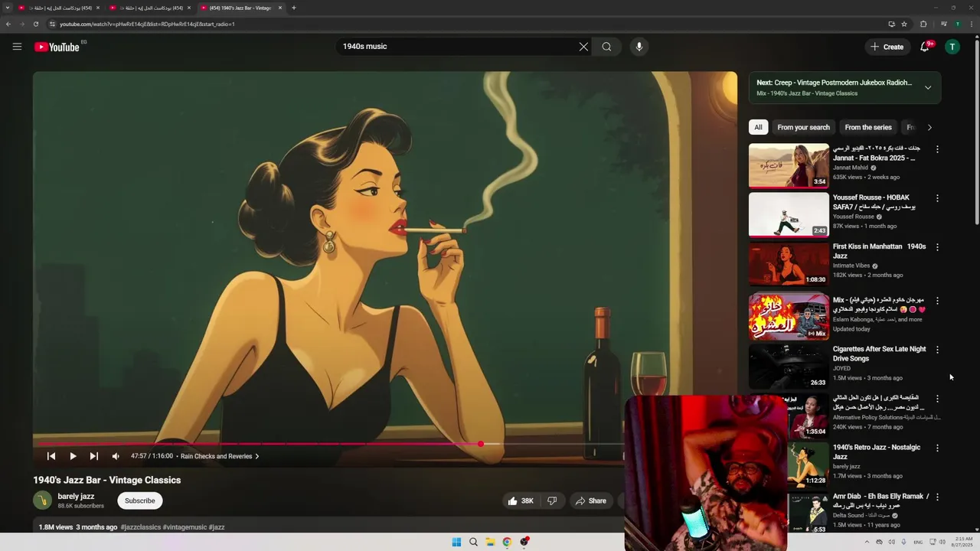This screenshot has width=980, height=551.
Task: Open the Chrome three-dot menu
Action: 972,24
